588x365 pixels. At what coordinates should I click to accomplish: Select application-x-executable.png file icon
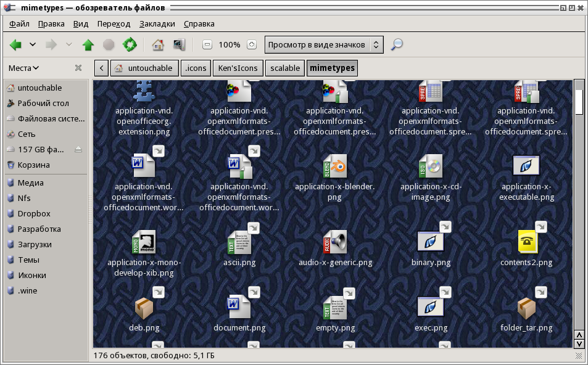[526, 166]
